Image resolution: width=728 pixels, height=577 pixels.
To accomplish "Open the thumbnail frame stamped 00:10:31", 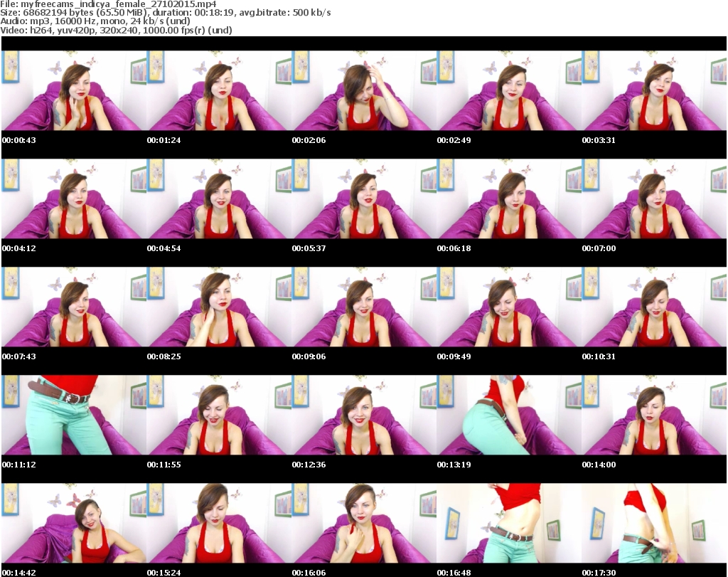I will [654, 307].
